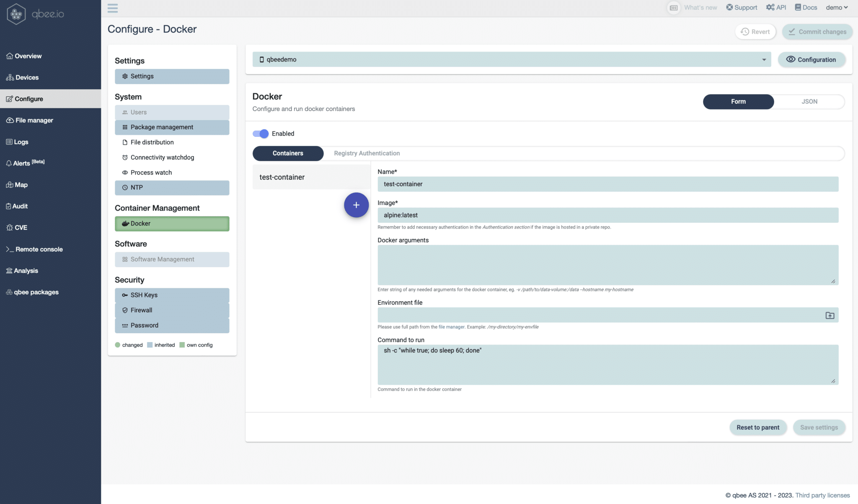Click the Map icon in sidebar

pyautogui.click(x=10, y=185)
